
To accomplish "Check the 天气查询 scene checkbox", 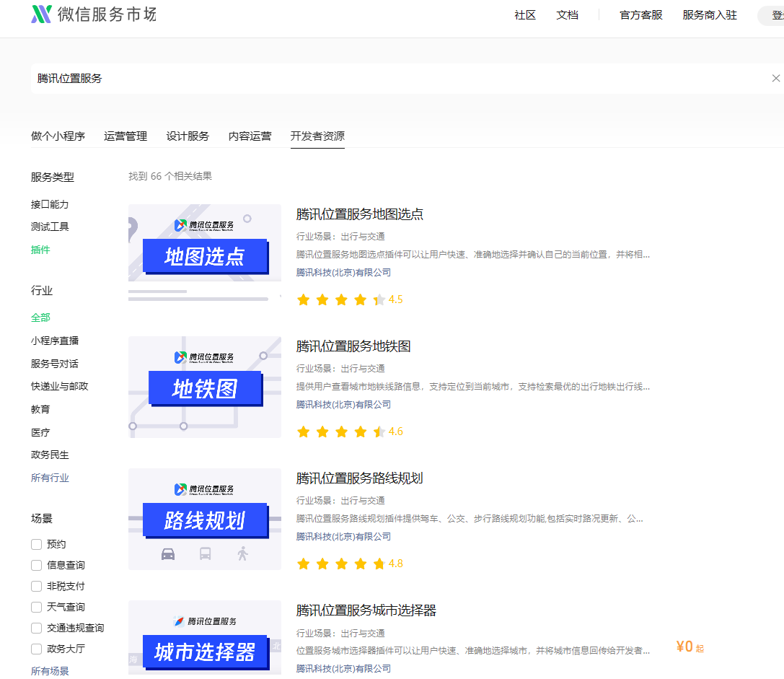I will click(37, 607).
